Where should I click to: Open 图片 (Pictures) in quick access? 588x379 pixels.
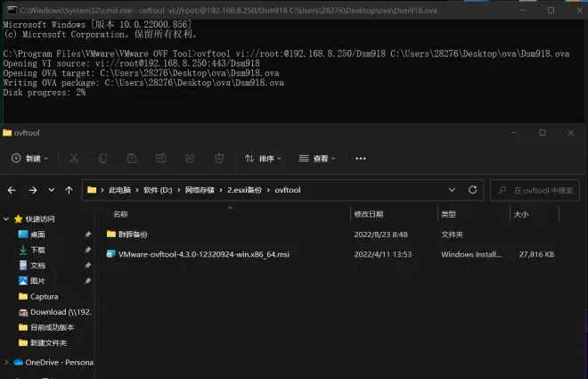37,281
